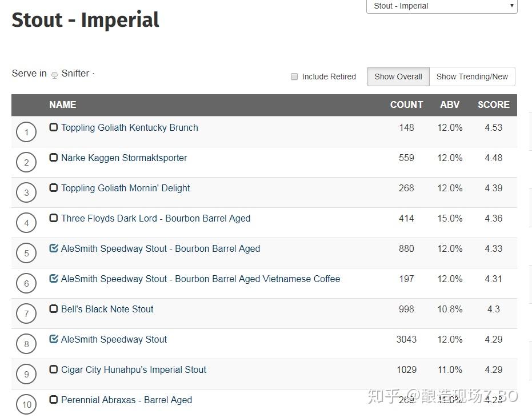Tick the box for Närke Kaggen Stormaktsporter
This screenshot has height=418, width=532.
54,158
